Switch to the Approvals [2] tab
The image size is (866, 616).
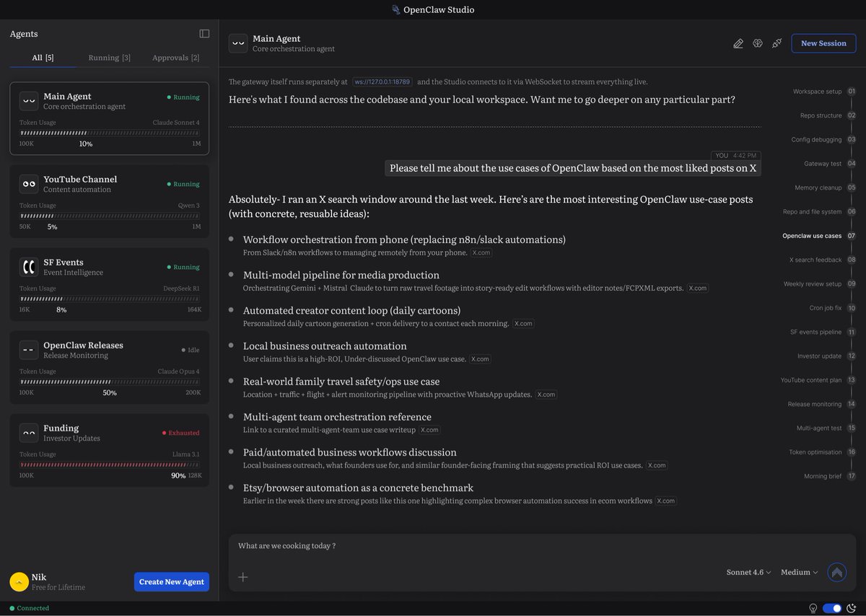[x=175, y=58]
